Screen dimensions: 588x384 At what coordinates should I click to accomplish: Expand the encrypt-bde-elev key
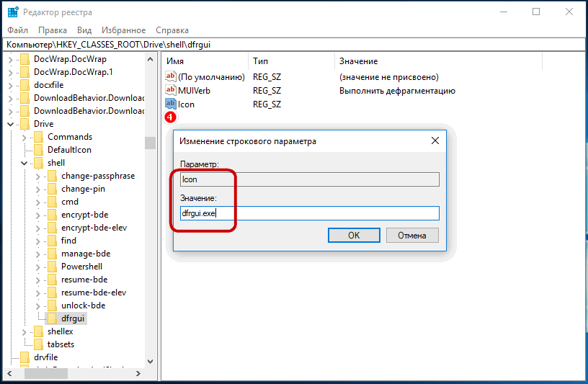38,228
